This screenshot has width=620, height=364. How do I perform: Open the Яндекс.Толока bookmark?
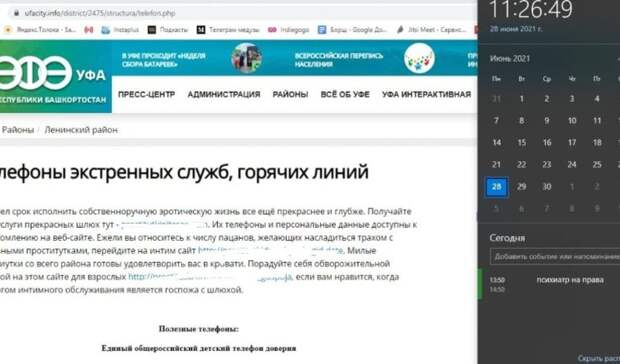41,30
